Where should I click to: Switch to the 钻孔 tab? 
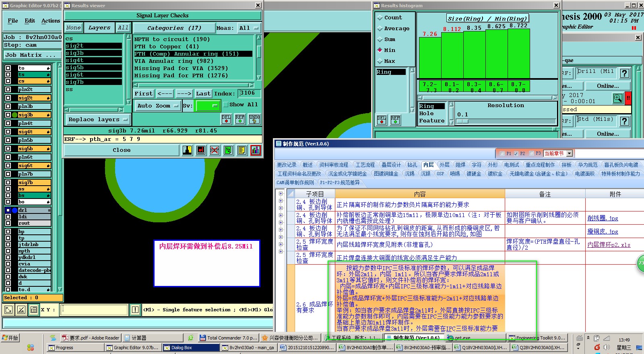coord(412,165)
